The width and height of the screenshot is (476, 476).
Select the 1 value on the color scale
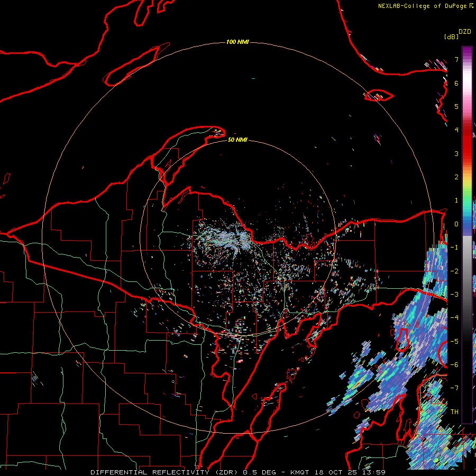tap(456, 200)
